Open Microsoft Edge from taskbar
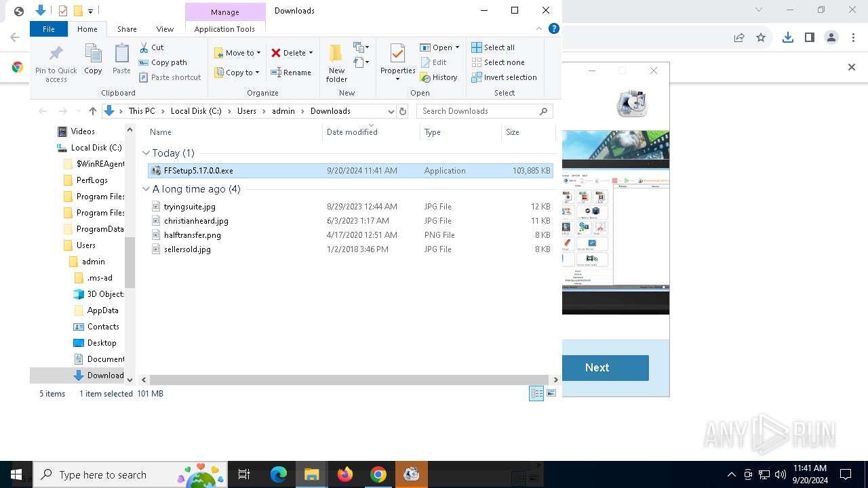Image resolution: width=868 pixels, height=488 pixels. pyautogui.click(x=279, y=474)
